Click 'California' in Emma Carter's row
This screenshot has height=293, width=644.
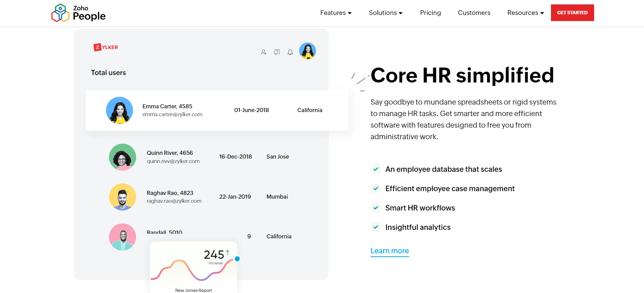tap(310, 110)
